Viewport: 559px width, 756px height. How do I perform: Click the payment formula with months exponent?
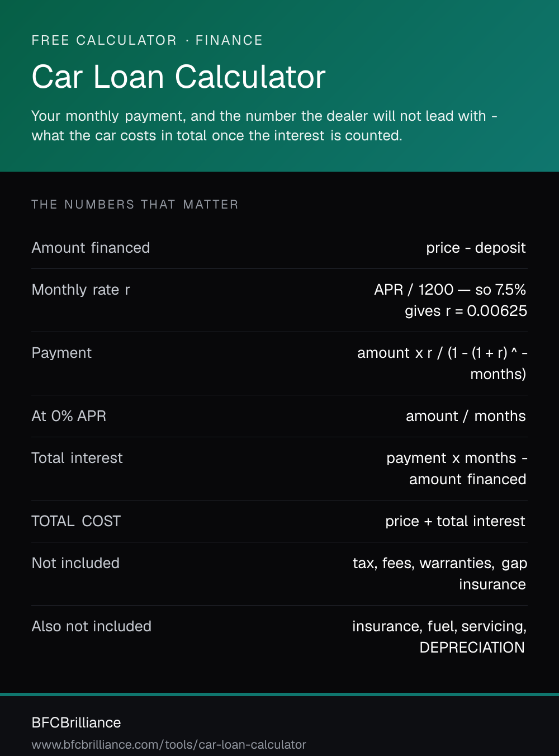[442, 363]
